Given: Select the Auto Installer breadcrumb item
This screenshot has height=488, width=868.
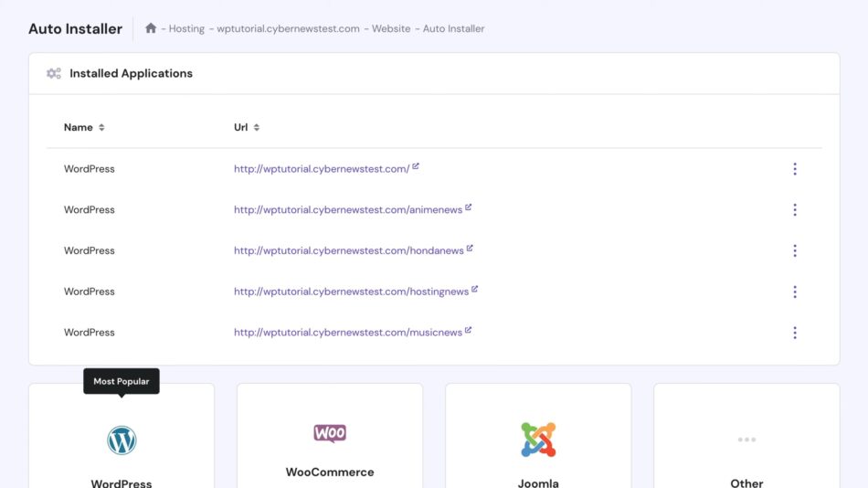Looking at the screenshot, I should click(453, 29).
